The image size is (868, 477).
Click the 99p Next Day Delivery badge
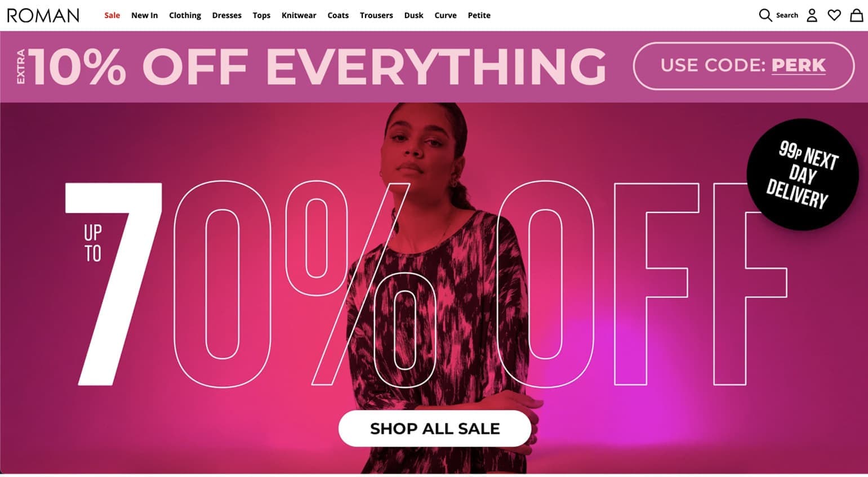tap(803, 174)
